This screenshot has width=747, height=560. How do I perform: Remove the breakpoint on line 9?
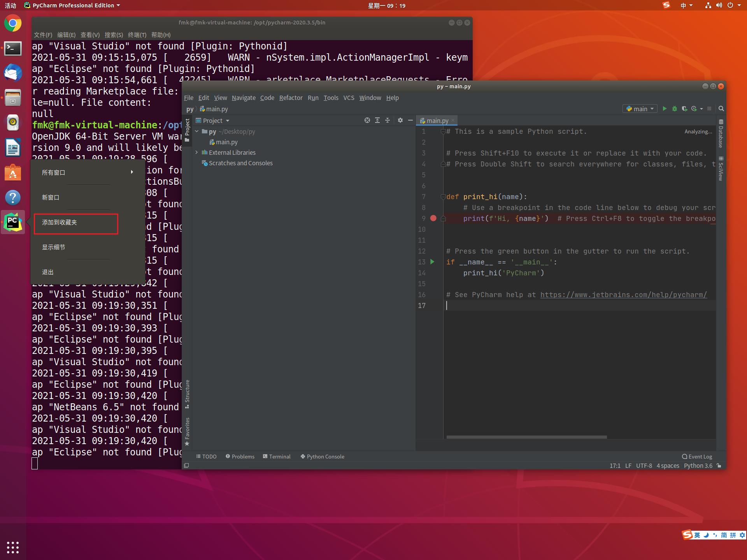[433, 218]
